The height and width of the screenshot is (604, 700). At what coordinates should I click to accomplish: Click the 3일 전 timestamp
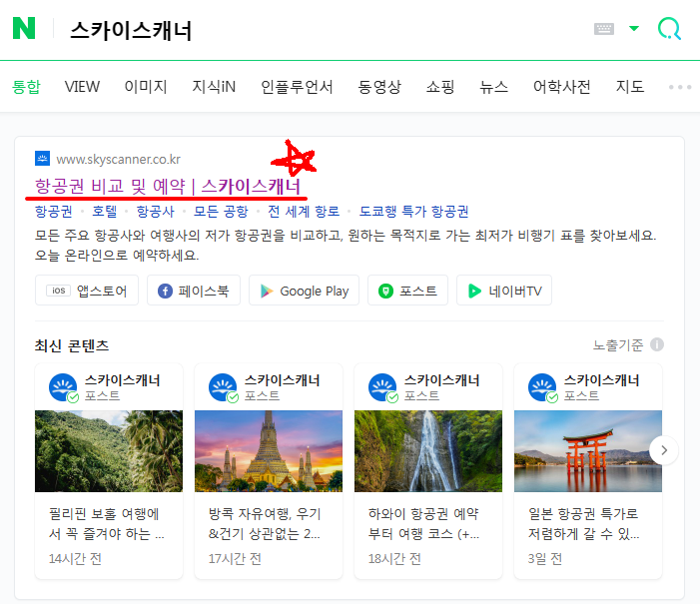(x=544, y=558)
